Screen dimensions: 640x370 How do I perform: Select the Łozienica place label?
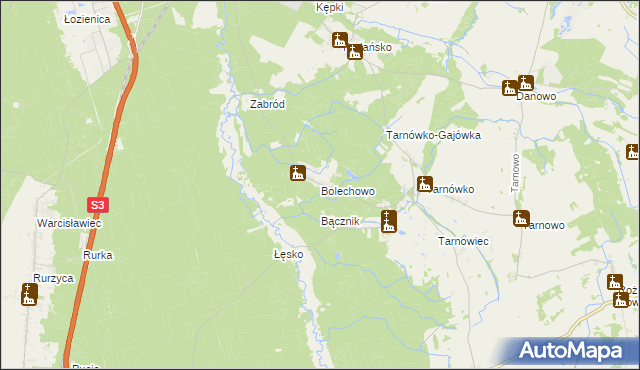[87, 19]
